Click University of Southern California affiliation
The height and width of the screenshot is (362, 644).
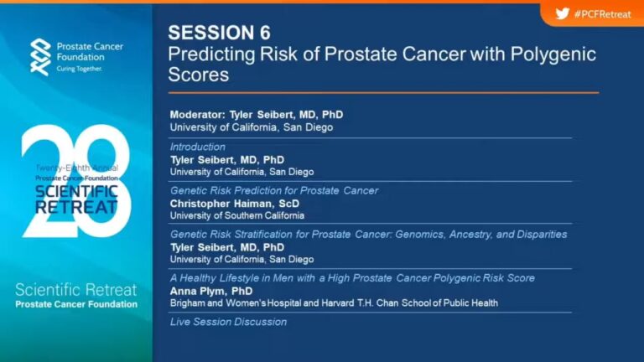[237, 215]
